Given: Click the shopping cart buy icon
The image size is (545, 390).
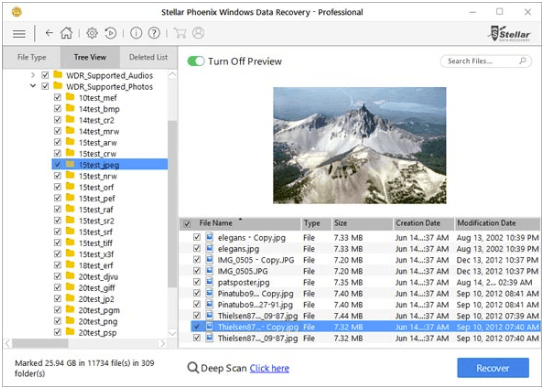Looking at the screenshot, I should coord(180,33).
